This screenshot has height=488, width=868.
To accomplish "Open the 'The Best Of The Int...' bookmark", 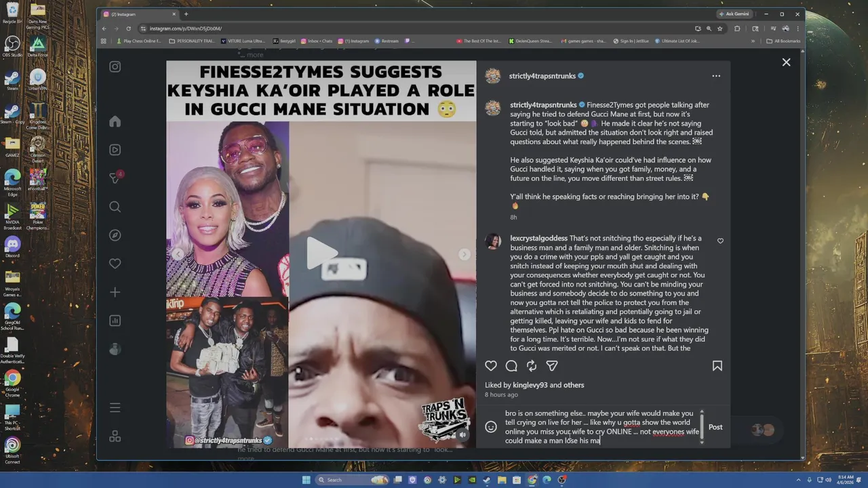I will [x=478, y=41].
